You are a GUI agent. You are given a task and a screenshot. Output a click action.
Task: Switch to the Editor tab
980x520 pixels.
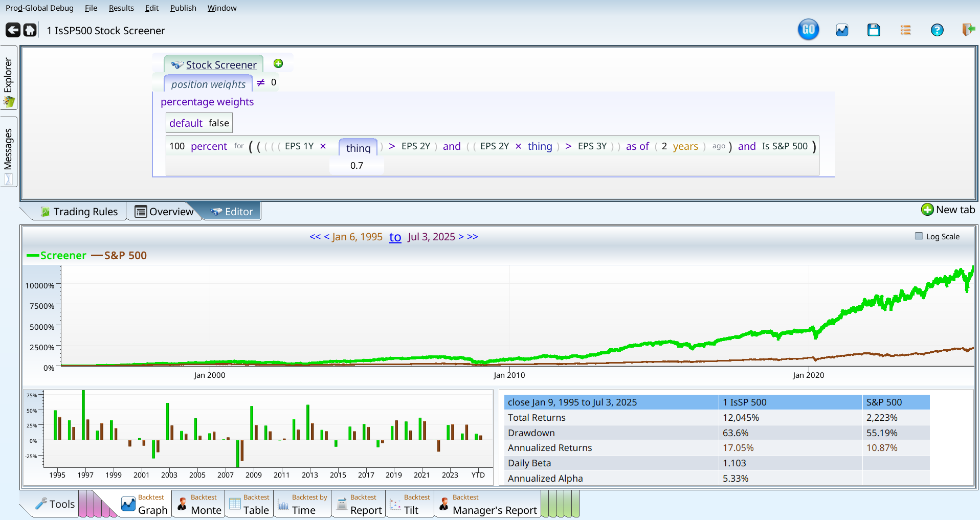[x=232, y=212]
